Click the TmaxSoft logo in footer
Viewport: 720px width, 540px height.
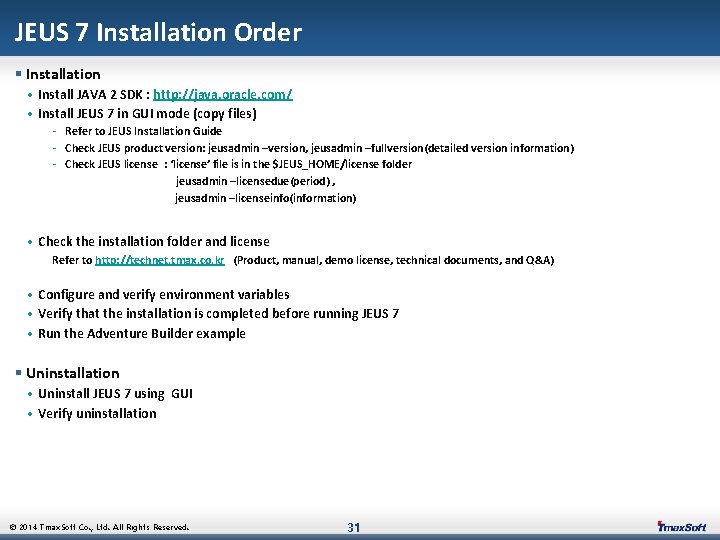(x=682, y=527)
